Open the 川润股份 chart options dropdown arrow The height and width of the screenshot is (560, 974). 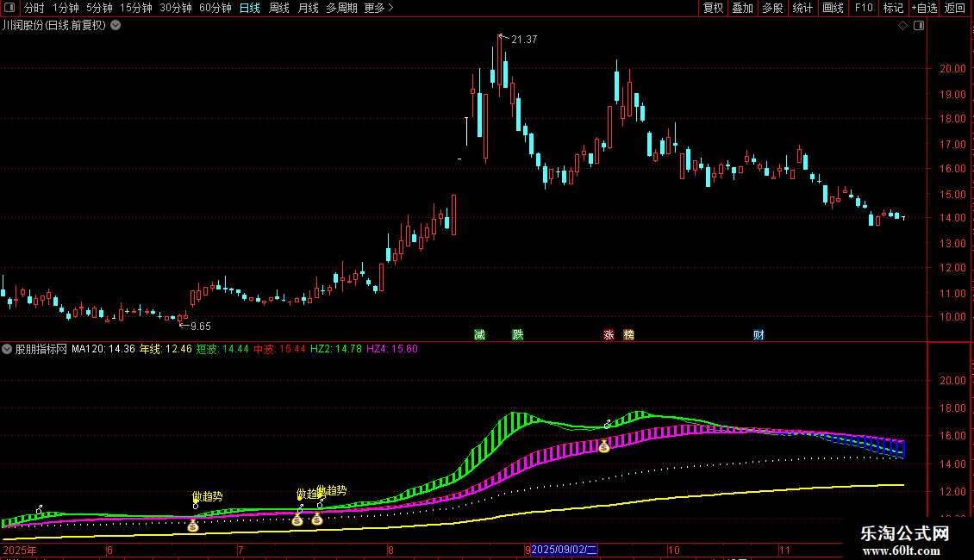point(116,26)
